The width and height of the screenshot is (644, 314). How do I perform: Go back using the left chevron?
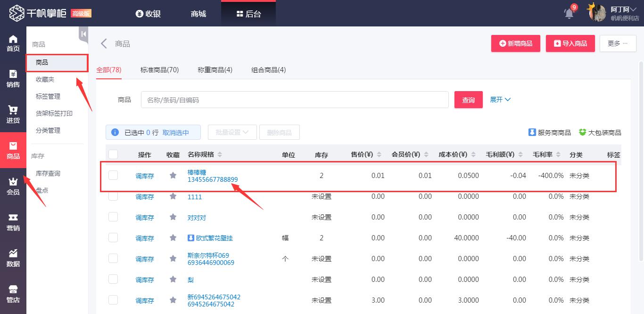104,44
